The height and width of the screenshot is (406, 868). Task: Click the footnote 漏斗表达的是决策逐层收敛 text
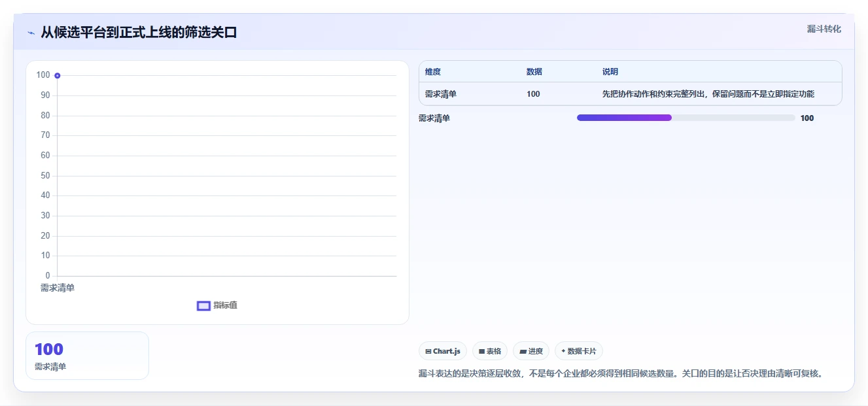tap(620, 374)
